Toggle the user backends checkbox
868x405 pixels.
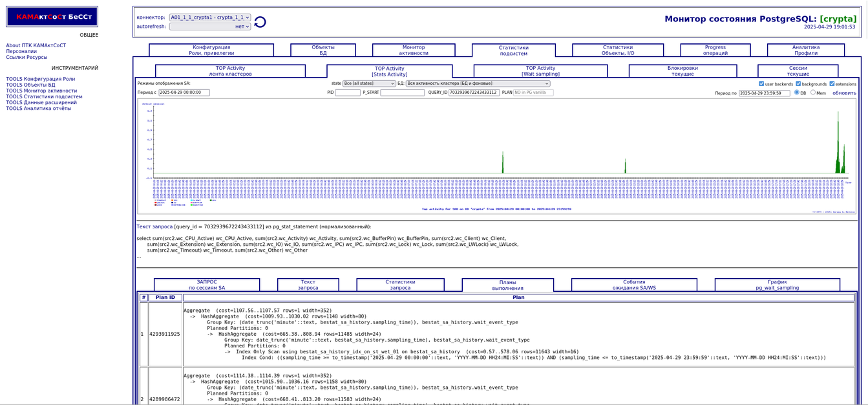[761, 83]
